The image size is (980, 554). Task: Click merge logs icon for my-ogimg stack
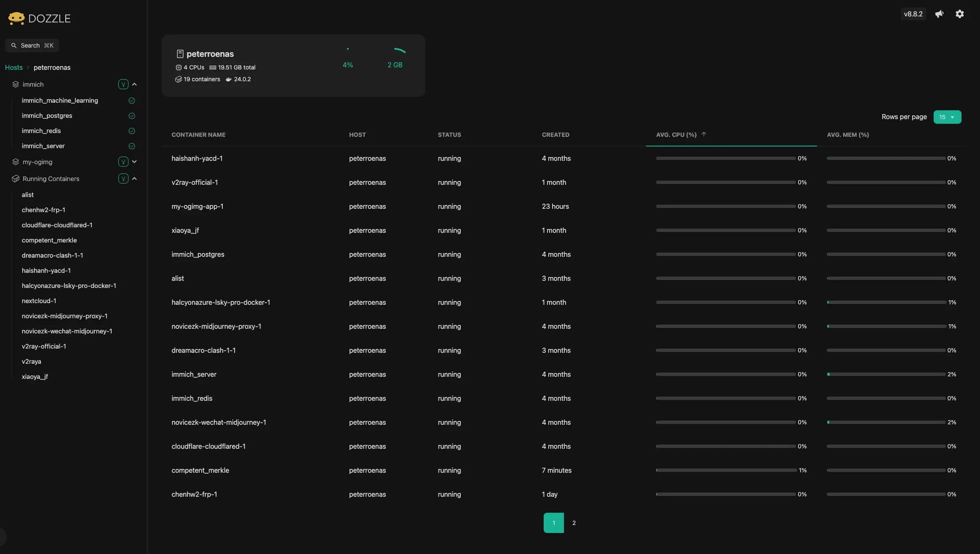(123, 162)
